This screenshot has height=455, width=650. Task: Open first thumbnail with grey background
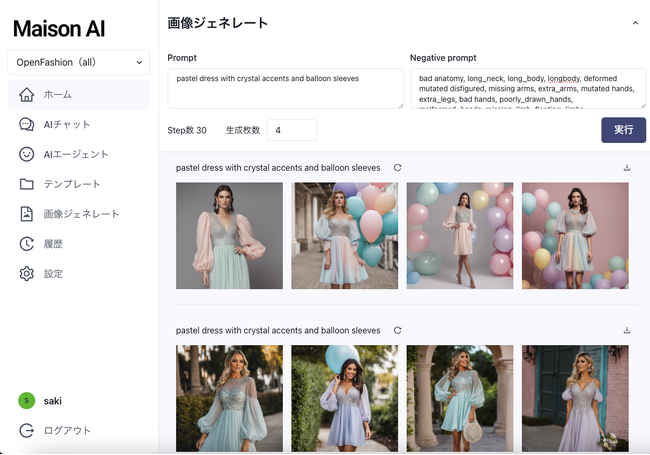point(229,236)
